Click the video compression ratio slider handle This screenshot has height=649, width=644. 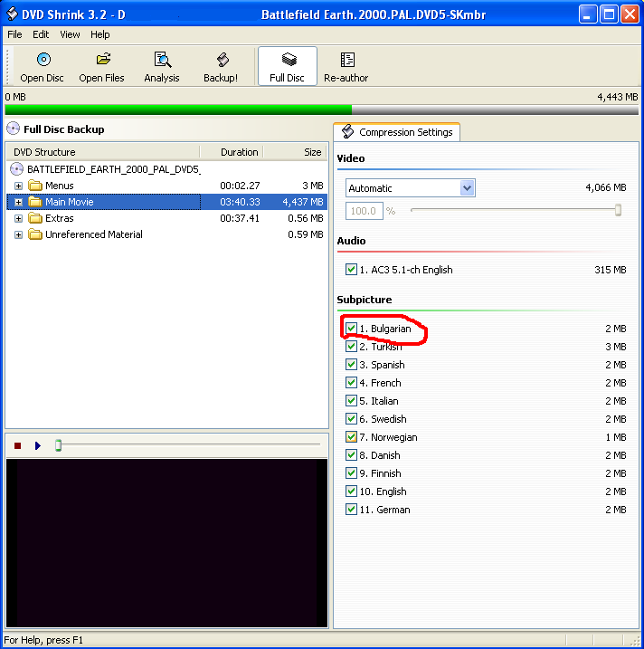[x=618, y=210]
